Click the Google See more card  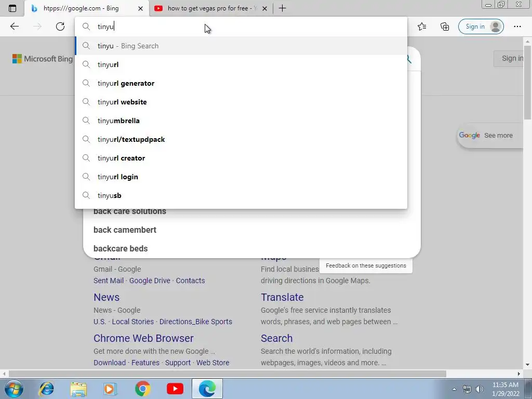(490, 136)
